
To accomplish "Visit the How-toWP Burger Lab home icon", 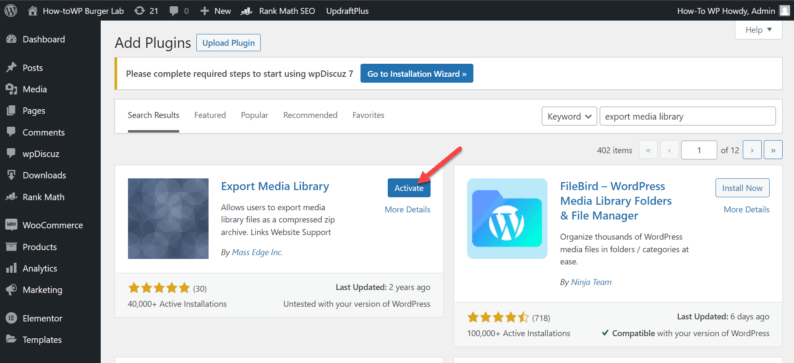I will tap(32, 11).
